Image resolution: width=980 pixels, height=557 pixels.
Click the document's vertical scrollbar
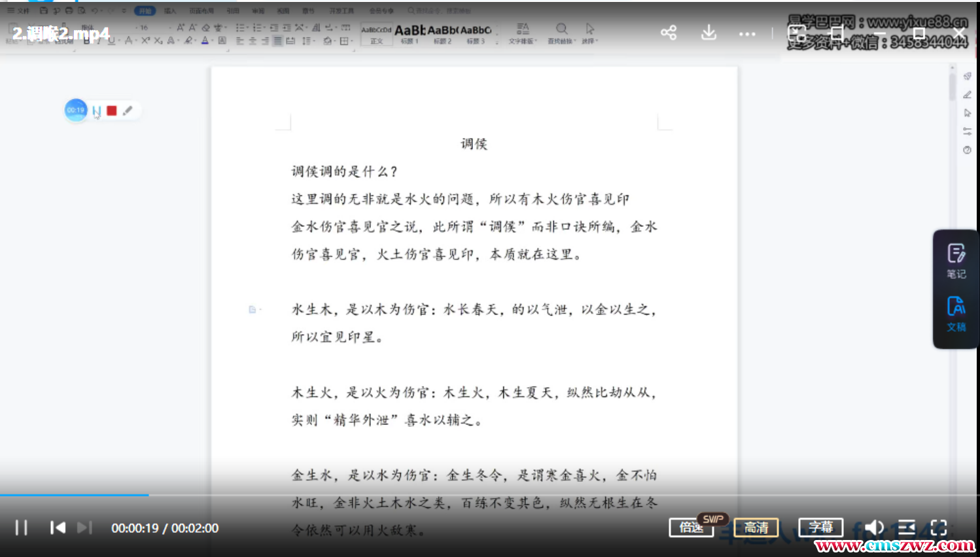(953, 87)
